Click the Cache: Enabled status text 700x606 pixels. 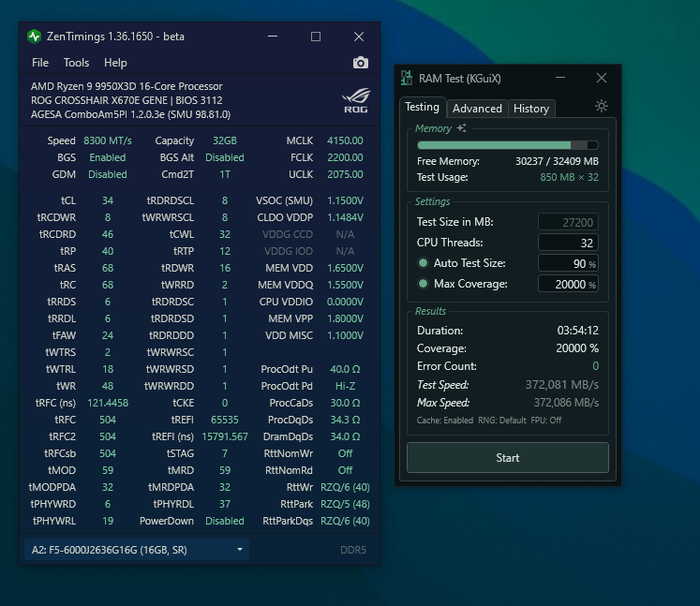[x=445, y=421]
